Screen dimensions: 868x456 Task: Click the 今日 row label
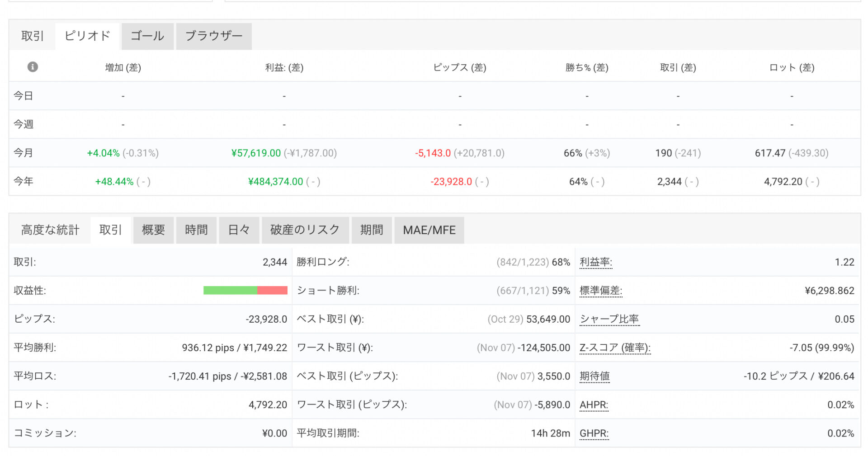[24, 96]
